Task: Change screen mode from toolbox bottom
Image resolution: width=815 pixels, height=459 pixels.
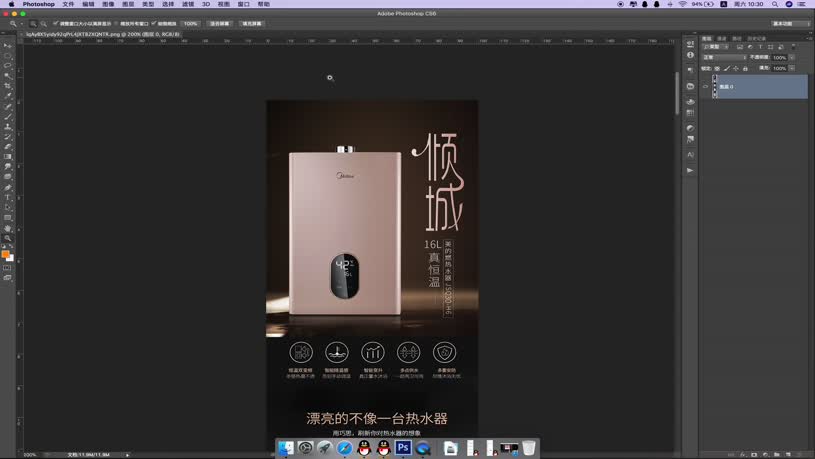Action: pos(7,278)
